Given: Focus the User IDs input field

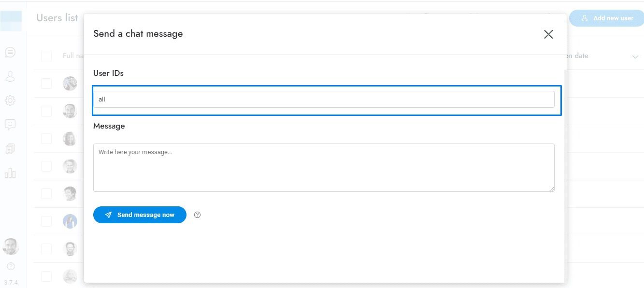Looking at the screenshot, I should tap(324, 100).
